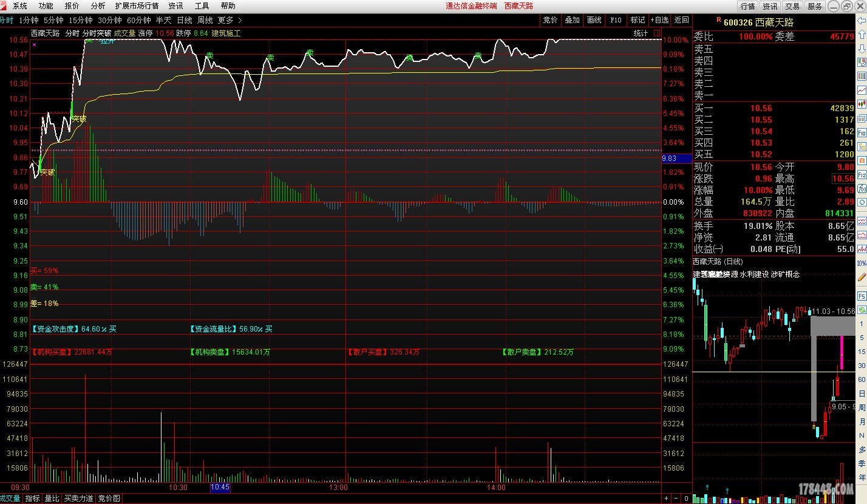The height and width of the screenshot is (504, 867).
Task: Open the 扩展市场行情 menu
Action: (137, 6)
